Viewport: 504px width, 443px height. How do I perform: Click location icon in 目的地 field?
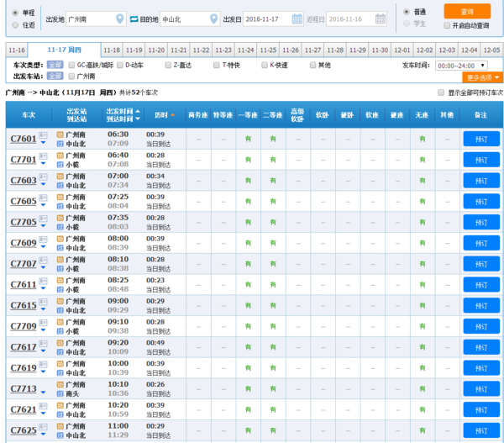coord(213,18)
